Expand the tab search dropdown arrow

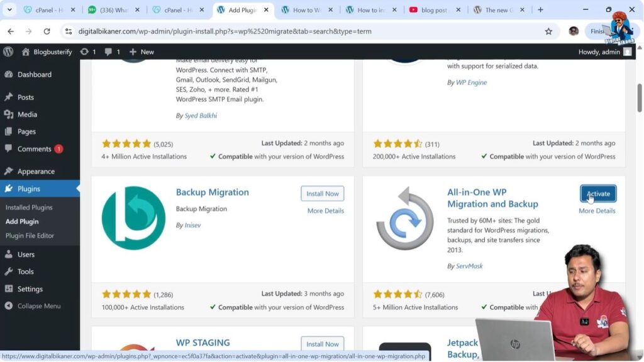(x=9, y=9)
